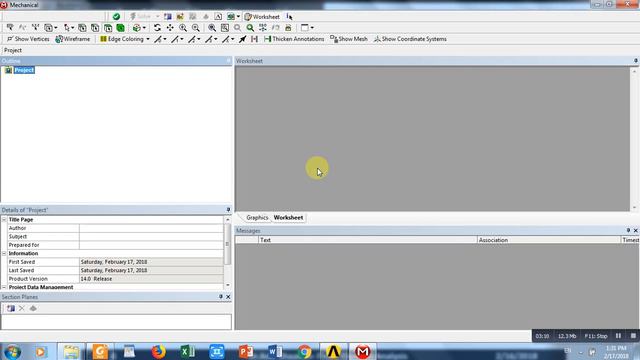The image size is (640, 360).
Task: Open the Windows Start menu
Action: pos(13,351)
